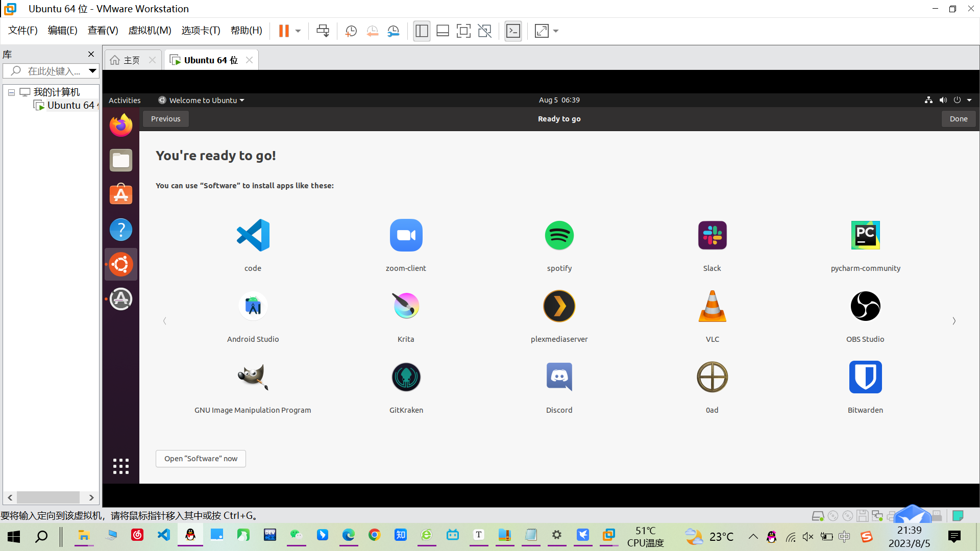
Task: Take a snapshot with VMware toolbar icon
Action: 351,31
